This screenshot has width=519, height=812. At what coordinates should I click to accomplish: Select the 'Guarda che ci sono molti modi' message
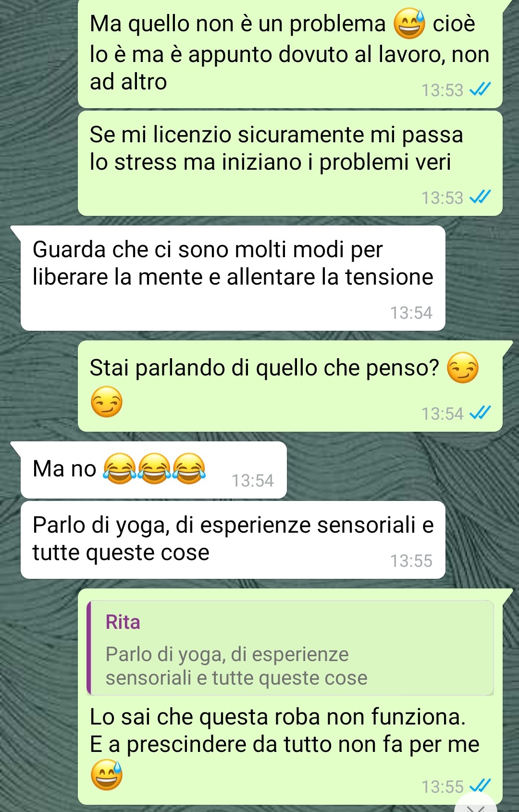(233, 278)
